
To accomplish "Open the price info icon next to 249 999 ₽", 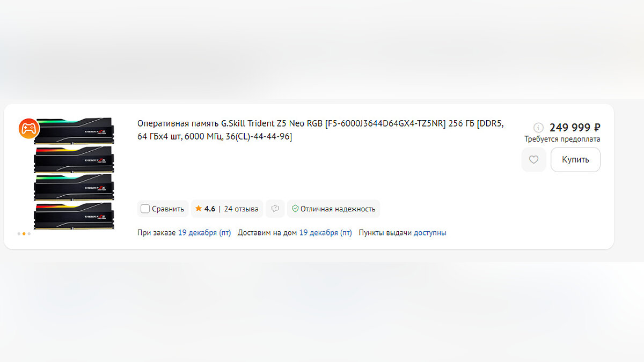I will click(x=538, y=128).
